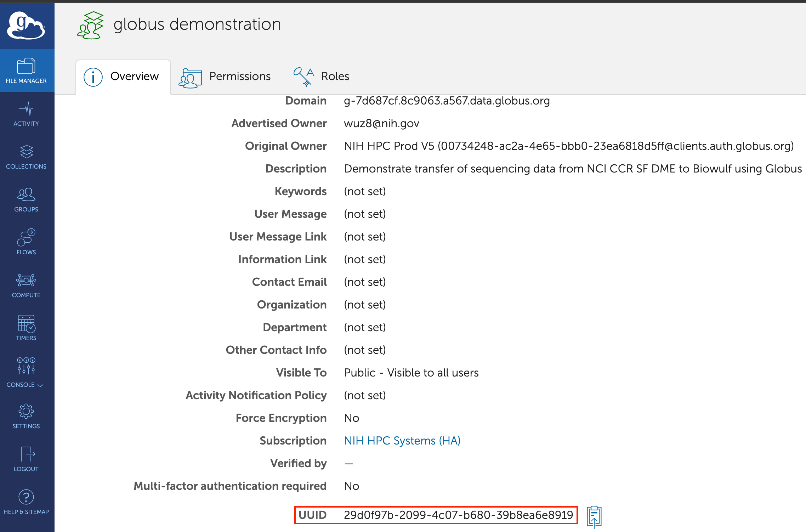Open the Groups sidebar icon
The width and height of the screenshot is (806, 532).
click(x=26, y=199)
